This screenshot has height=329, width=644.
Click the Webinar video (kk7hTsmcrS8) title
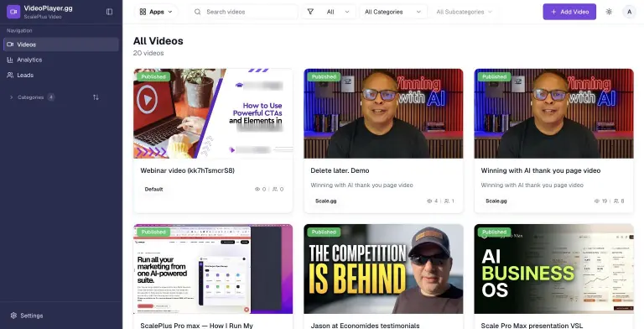point(187,170)
